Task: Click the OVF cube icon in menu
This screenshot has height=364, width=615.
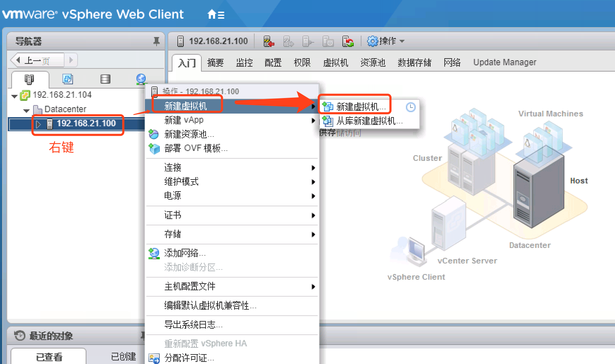Action: (154, 148)
